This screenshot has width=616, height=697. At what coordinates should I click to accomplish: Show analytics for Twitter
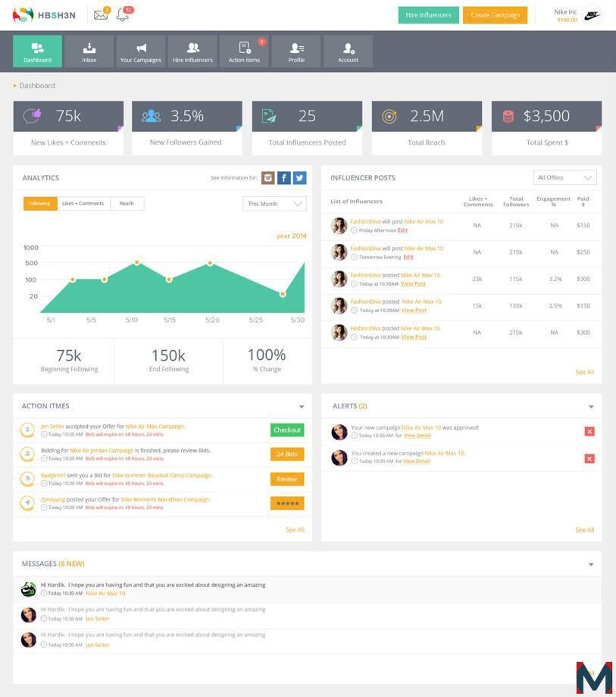click(299, 178)
